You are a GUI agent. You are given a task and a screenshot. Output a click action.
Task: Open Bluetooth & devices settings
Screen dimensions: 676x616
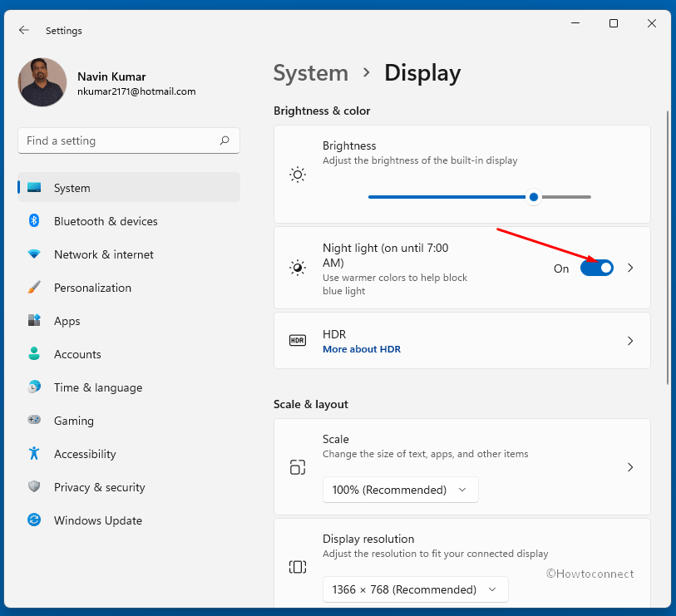pyautogui.click(x=129, y=220)
